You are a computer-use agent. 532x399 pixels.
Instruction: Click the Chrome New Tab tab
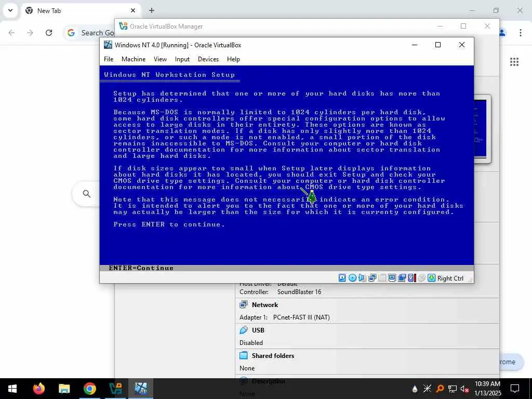coord(82,10)
